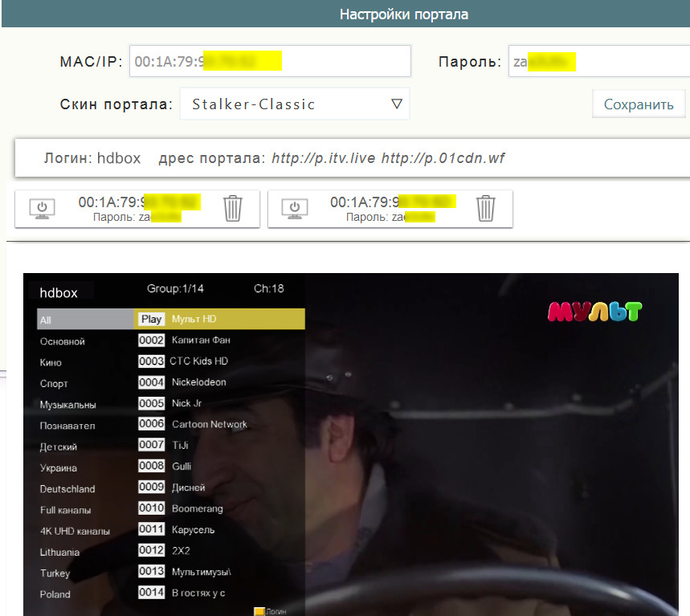Click the Ch:18 indicator
The image size is (690, 616).
click(x=269, y=288)
